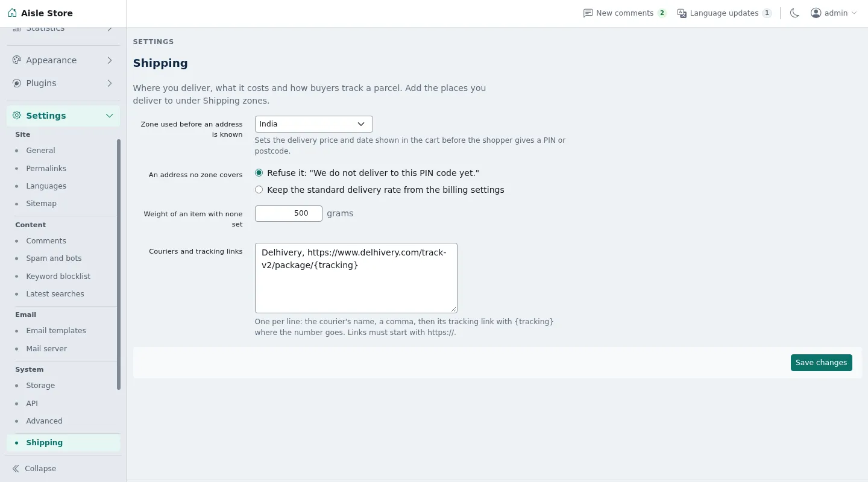Image resolution: width=868 pixels, height=482 pixels.
Task: Open New comments speech bubble icon
Action: pyautogui.click(x=588, y=13)
